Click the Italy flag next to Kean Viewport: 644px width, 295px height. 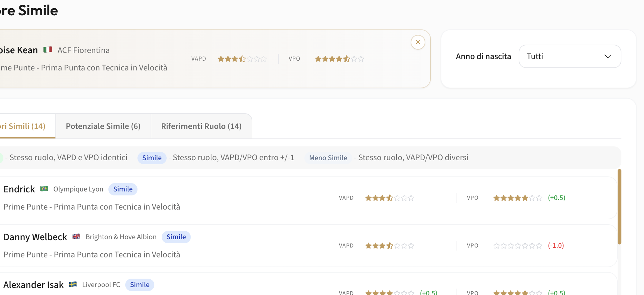click(48, 50)
